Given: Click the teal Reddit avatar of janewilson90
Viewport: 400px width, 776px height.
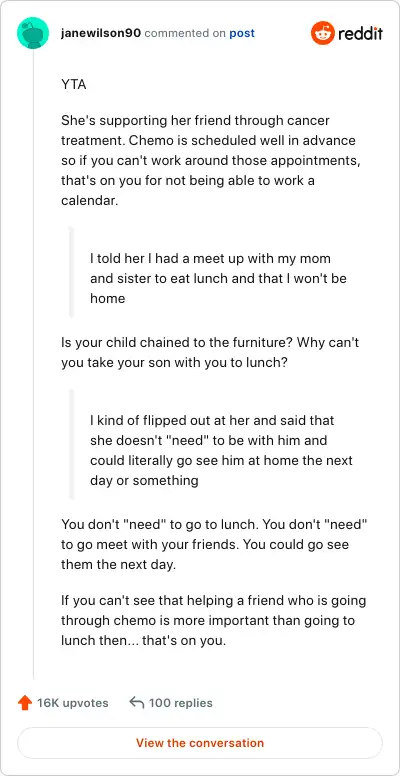Looking at the screenshot, I should (33, 33).
